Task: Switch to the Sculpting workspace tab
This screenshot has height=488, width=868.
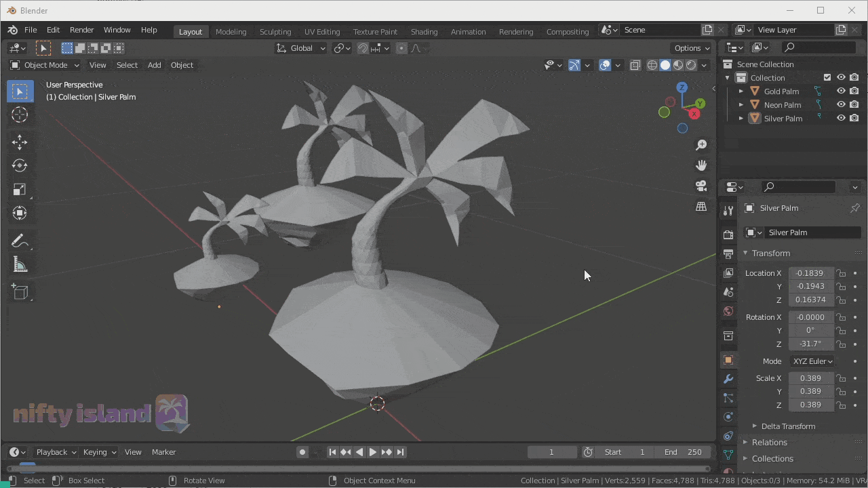Action: [x=275, y=32]
